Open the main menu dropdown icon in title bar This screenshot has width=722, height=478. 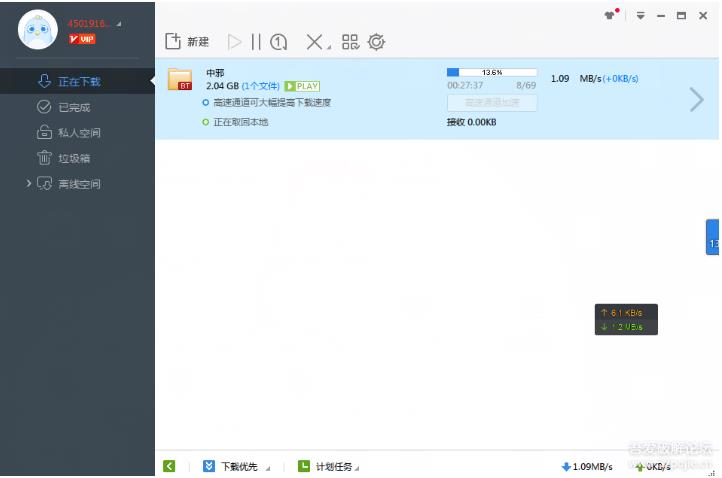coord(640,16)
